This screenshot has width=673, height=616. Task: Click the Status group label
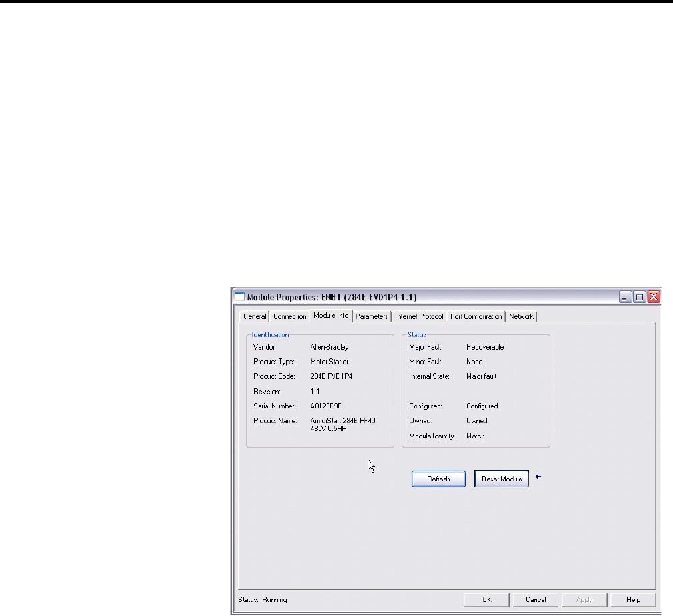416,334
